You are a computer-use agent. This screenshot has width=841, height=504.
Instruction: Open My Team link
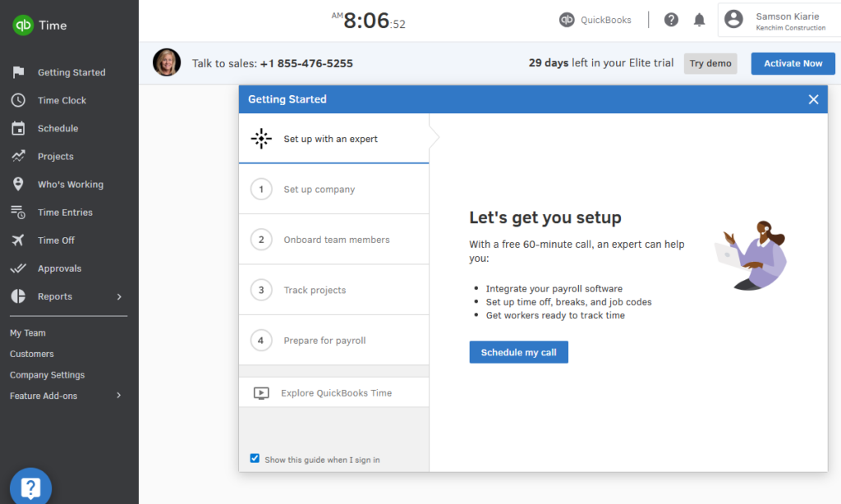(x=28, y=333)
